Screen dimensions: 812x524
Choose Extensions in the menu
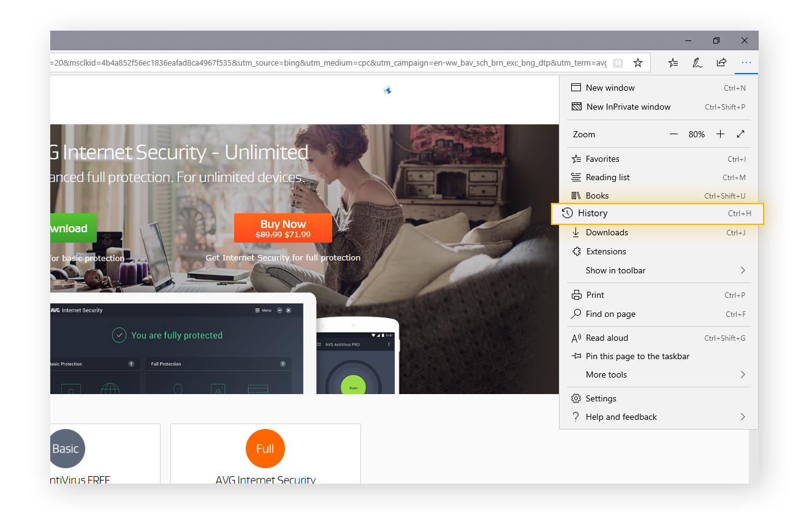point(658,251)
